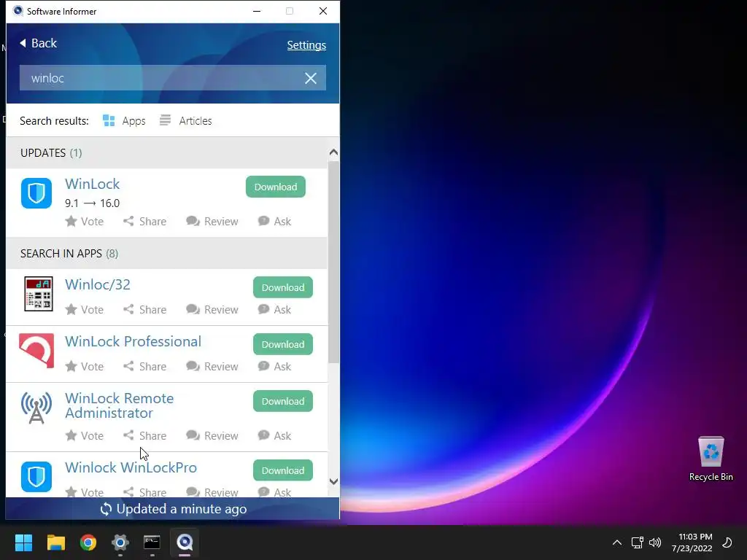Click the UPDATES (1) section header
The width and height of the screenshot is (747, 560).
coord(167,153)
